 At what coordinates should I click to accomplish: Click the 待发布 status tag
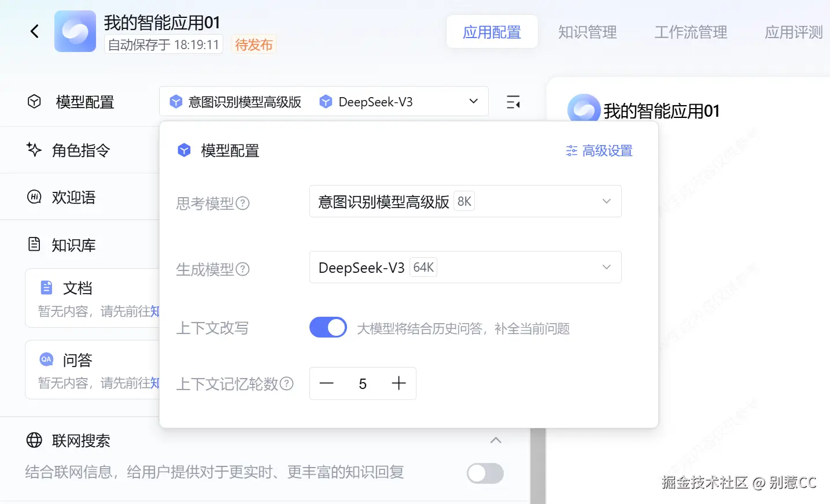click(254, 45)
